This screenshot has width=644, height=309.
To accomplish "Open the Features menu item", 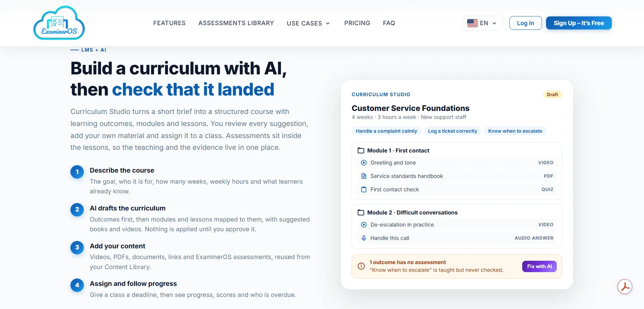I will click(169, 23).
